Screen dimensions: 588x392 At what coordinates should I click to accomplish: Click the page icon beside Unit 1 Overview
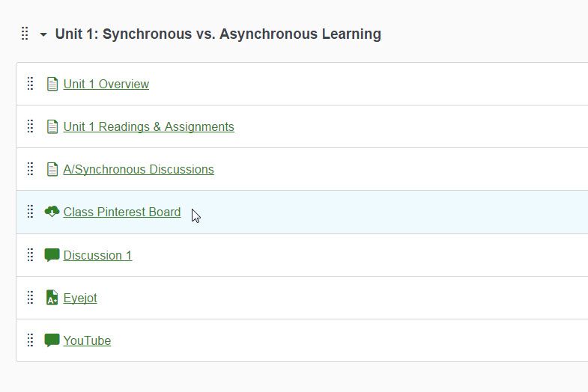click(52, 84)
